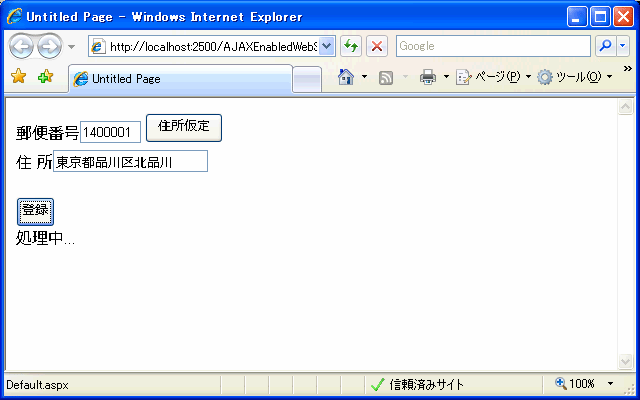Select the Untitled Page tab
The height and width of the screenshot is (400, 640).
point(180,79)
